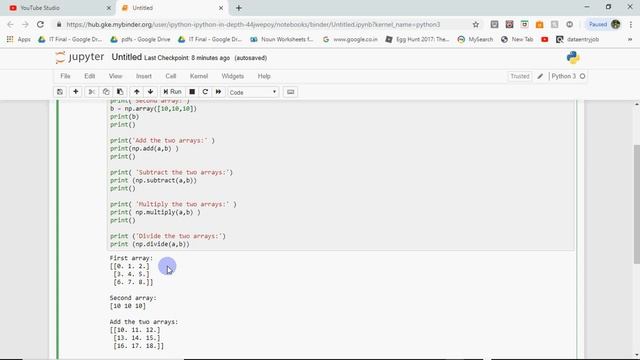Open the Apps bookmark shortcut
Image resolution: width=640 pixels, height=360 pixels.
tap(19, 40)
